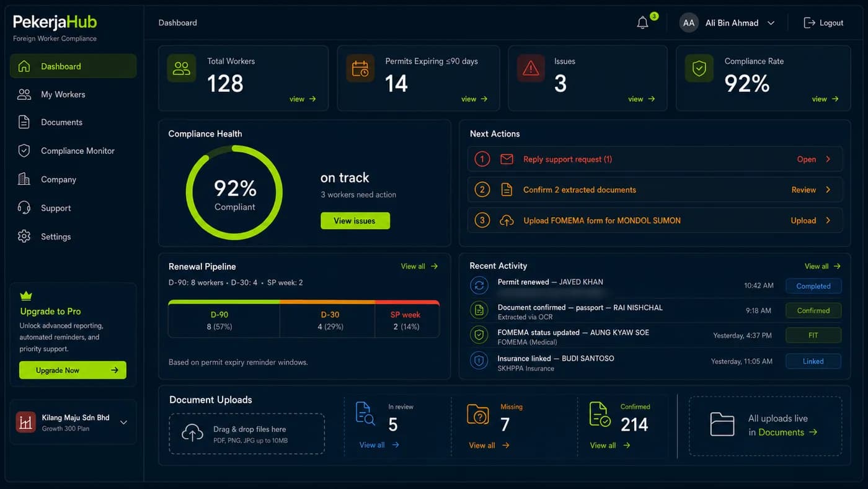This screenshot has width=868, height=489.
Task: Click the Completed status badge
Action: [813, 286]
